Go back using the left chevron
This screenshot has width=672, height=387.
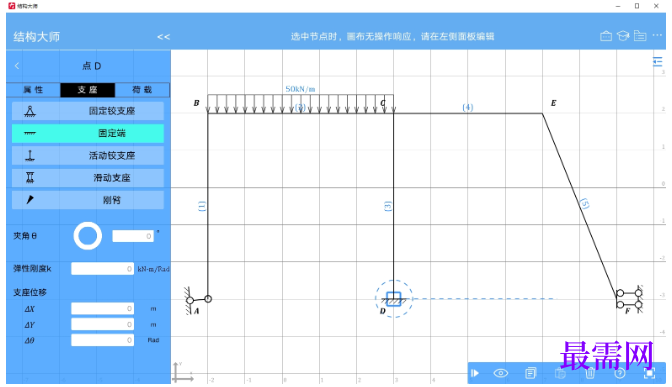coord(17,66)
